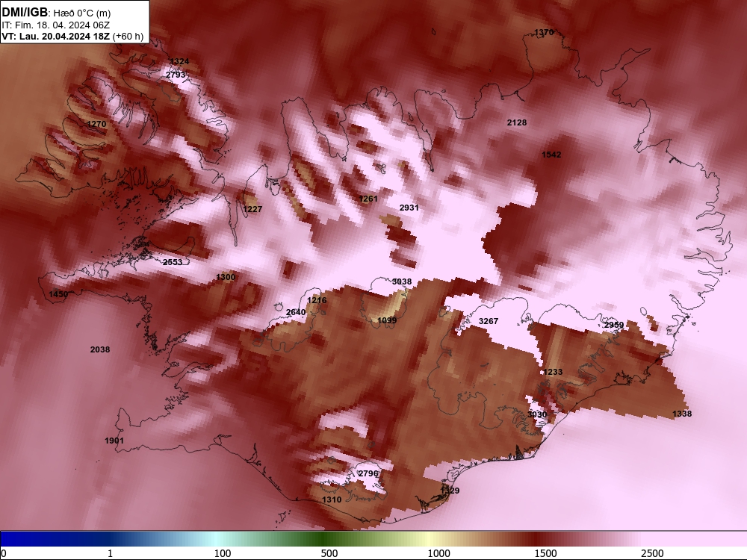Click the value 2793 on the map

[x=176, y=75]
